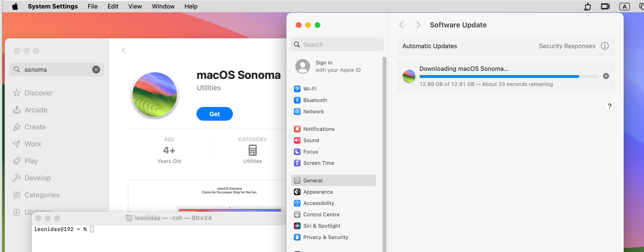The image size is (644, 252).
Task: Cancel the macOS Sonoma download
Action: pyautogui.click(x=606, y=76)
